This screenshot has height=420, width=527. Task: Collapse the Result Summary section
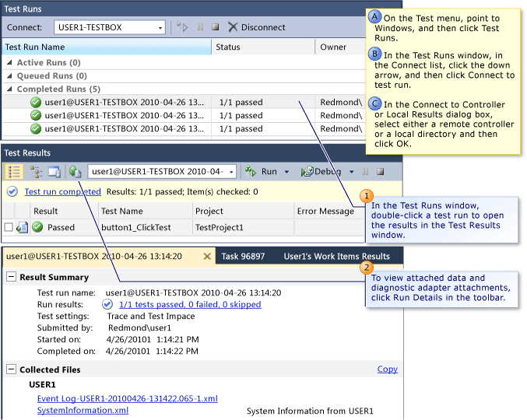coord(11,277)
